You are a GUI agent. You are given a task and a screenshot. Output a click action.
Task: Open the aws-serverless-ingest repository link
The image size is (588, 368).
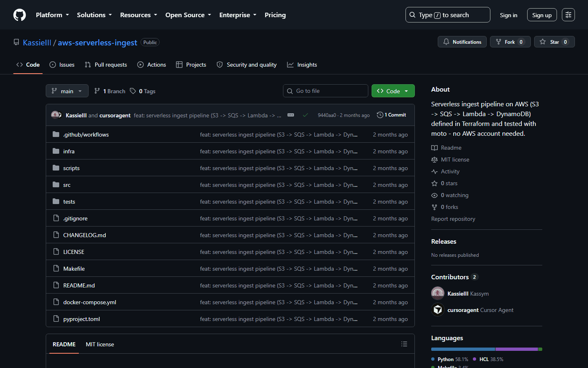pyautogui.click(x=98, y=43)
